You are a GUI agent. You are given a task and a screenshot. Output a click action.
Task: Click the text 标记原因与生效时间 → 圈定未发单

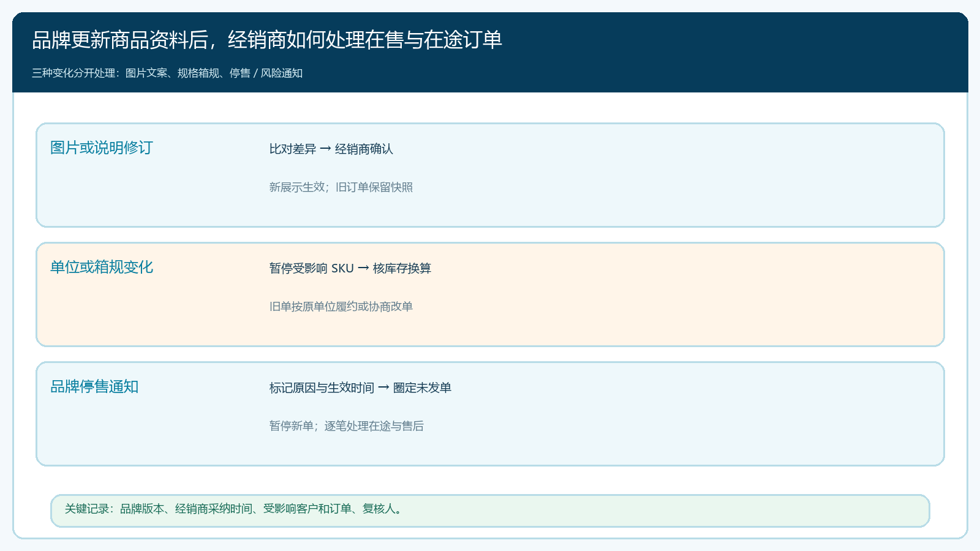(360, 388)
